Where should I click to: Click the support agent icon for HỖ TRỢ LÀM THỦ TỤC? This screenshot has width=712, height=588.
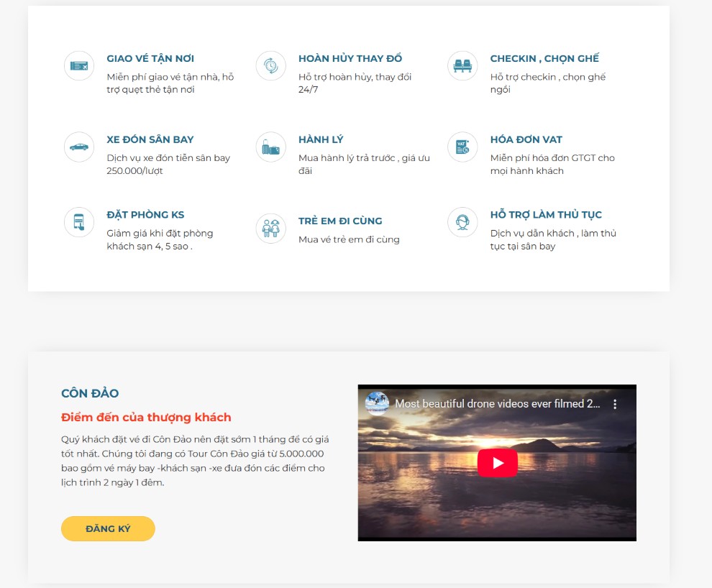pos(462,222)
